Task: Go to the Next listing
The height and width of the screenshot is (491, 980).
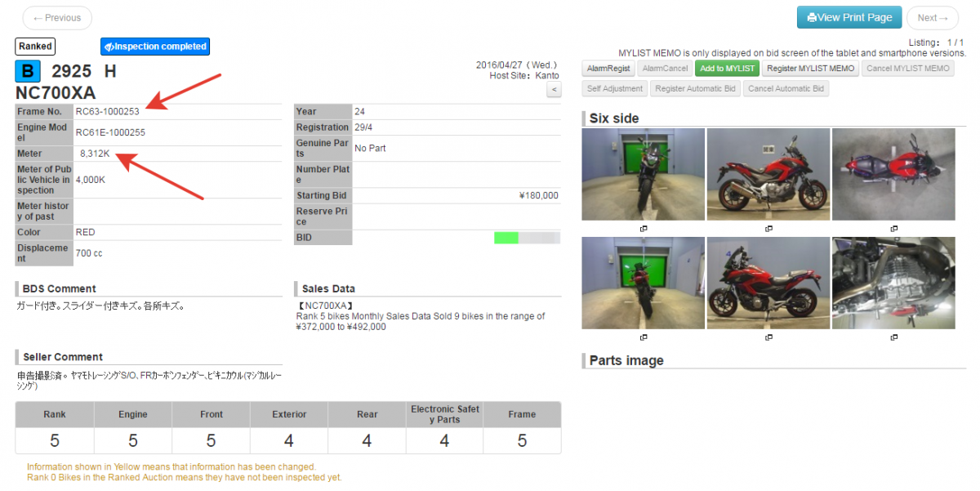Action: pos(932,18)
